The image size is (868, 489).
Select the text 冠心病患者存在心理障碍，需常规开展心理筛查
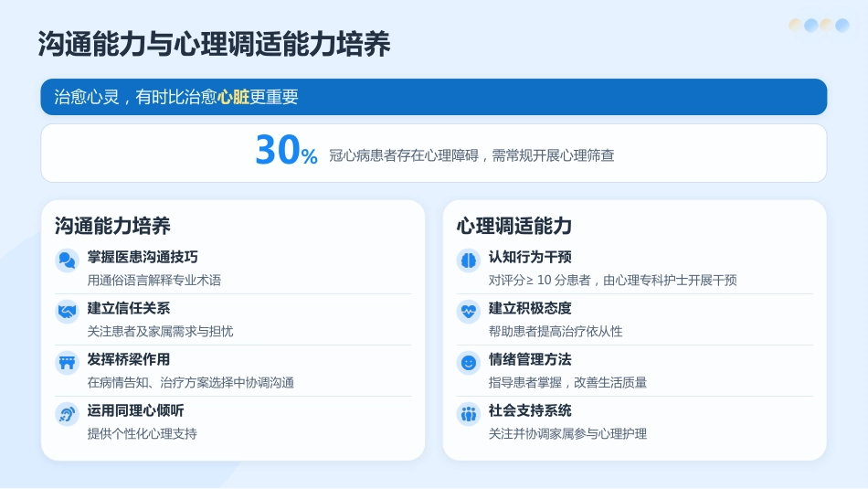(471, 155)
